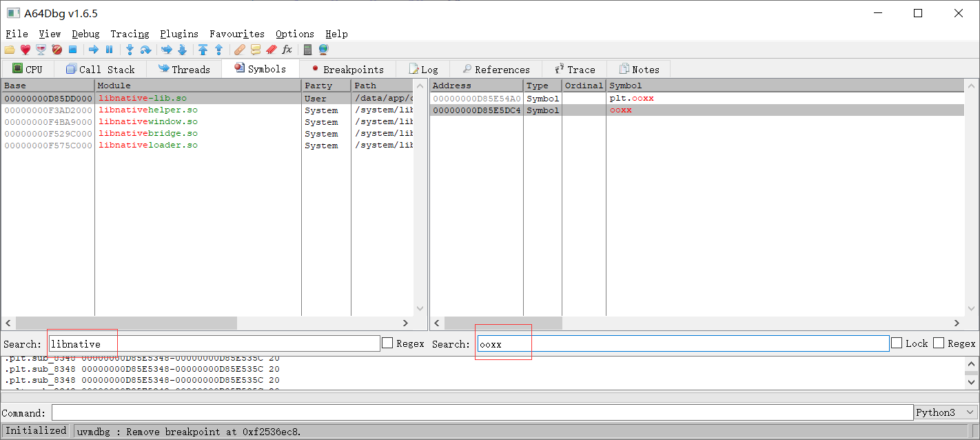Select the Symbols tab

(x=260, y=68)
